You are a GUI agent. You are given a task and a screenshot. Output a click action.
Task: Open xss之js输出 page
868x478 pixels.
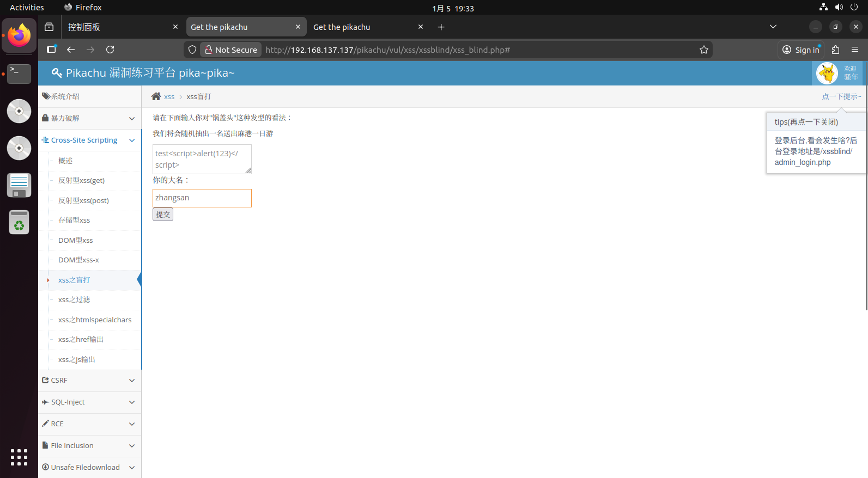pyautogui.click(x=77, y=359)
